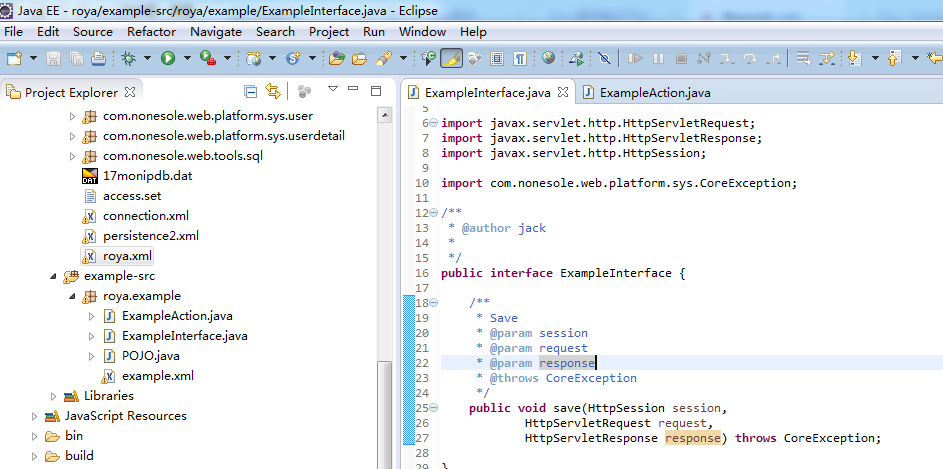Click the Step Into debug icon
The height and width of the screenshot is (469, 943).
pos(727,58)
